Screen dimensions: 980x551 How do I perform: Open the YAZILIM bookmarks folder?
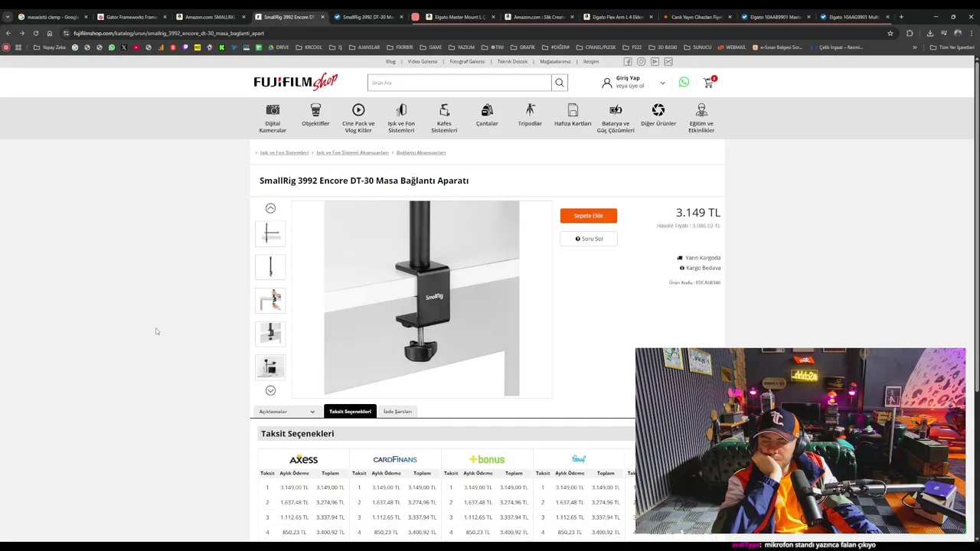tap(462, 47)
